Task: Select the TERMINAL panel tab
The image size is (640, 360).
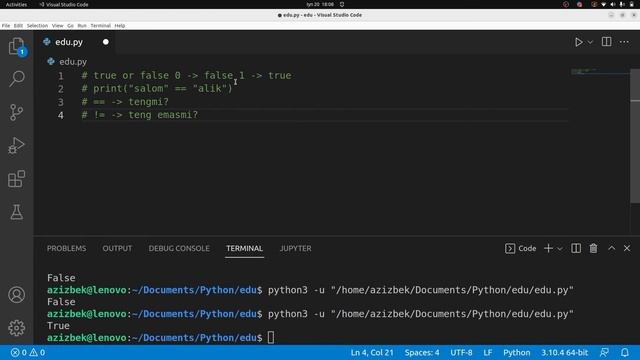Action: point(244,248)
